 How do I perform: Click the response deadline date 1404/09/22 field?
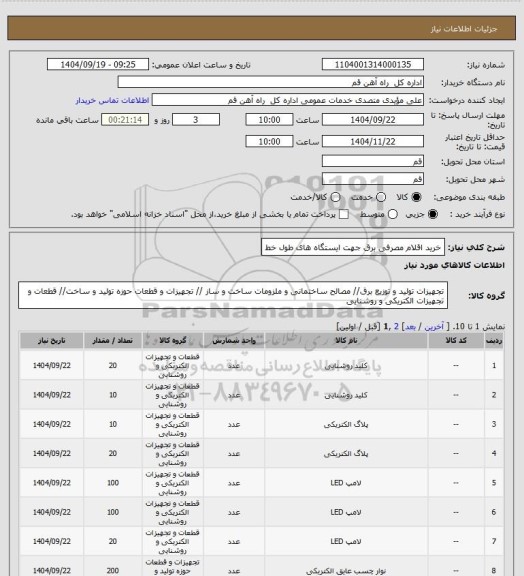(x=373, y=120)
